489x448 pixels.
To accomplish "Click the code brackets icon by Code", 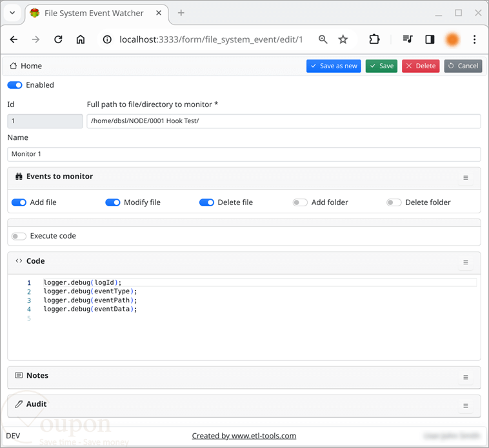I will click(x=19, y=261).
